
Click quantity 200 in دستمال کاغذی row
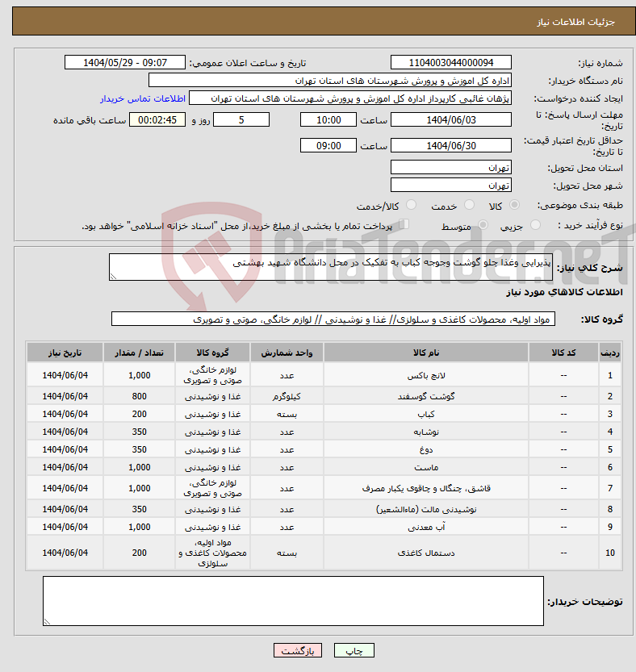click(x=139, y=553)
